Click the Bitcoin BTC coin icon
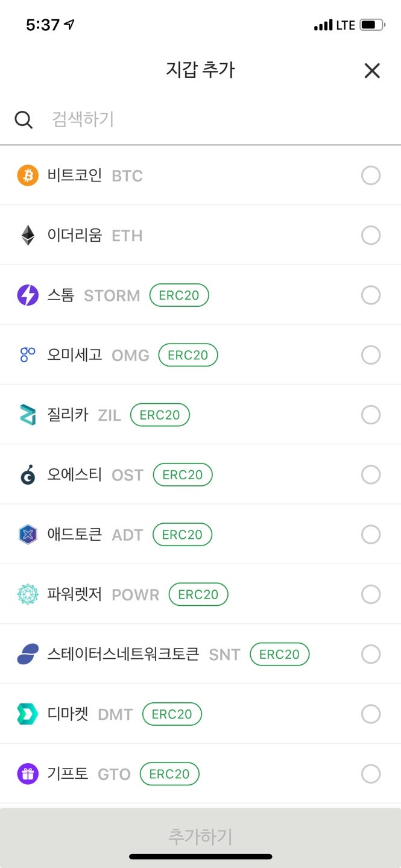This screenshot has width=401, height=868. [x=28, y=175]
